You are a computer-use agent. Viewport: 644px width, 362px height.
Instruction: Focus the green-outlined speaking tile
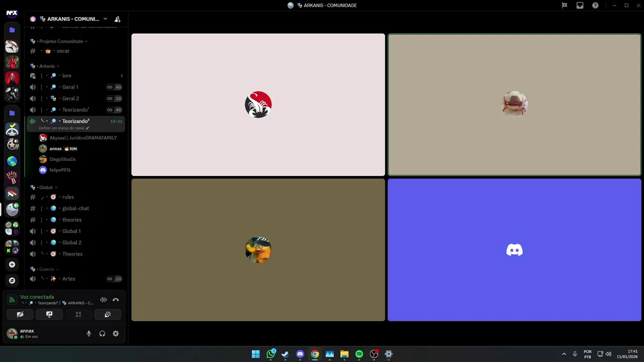514,105
